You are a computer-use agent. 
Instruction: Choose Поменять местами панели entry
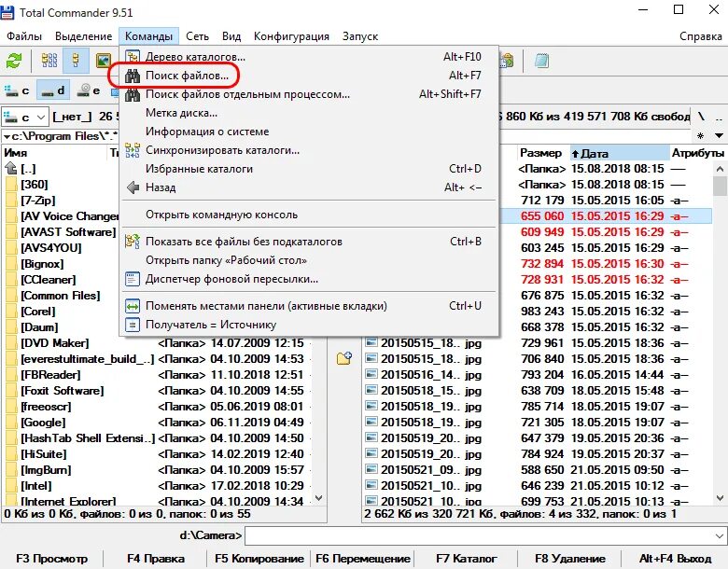pos(309,306)
